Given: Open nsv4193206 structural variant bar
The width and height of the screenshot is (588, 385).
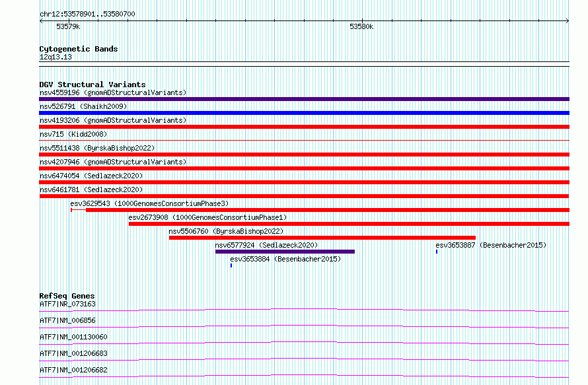Looking at the screenshot, I should point(304,127).
